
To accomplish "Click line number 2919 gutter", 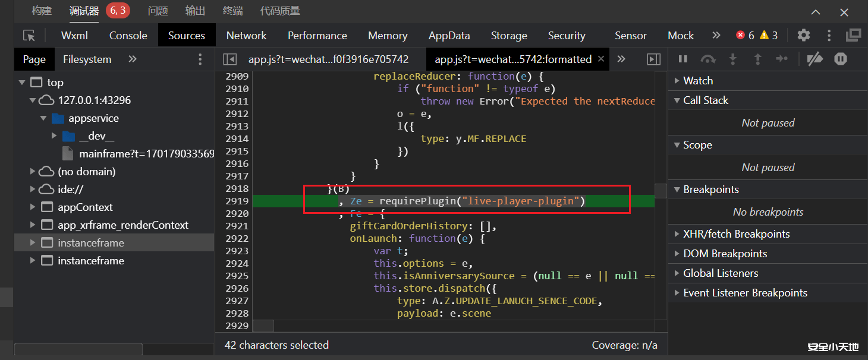I will coord(237,201).
